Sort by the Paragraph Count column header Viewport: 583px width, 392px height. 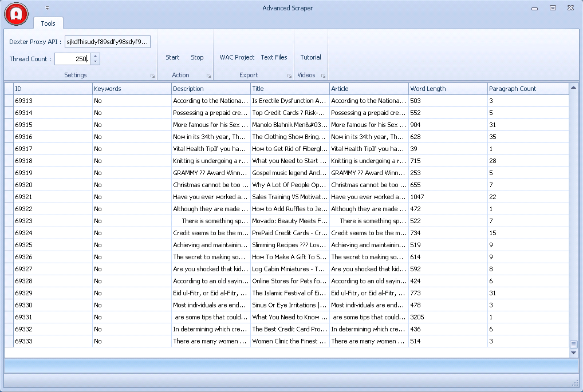tap(528, 89)
